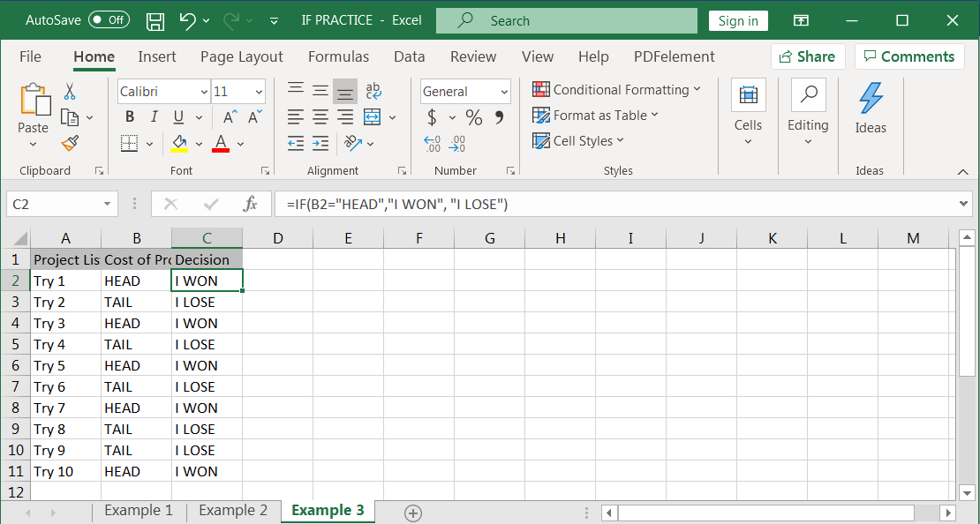The width and height of the screenshot is (980, 524).
Task: Collapse the ribbon with the up chevron
Action: pos(961,171)
